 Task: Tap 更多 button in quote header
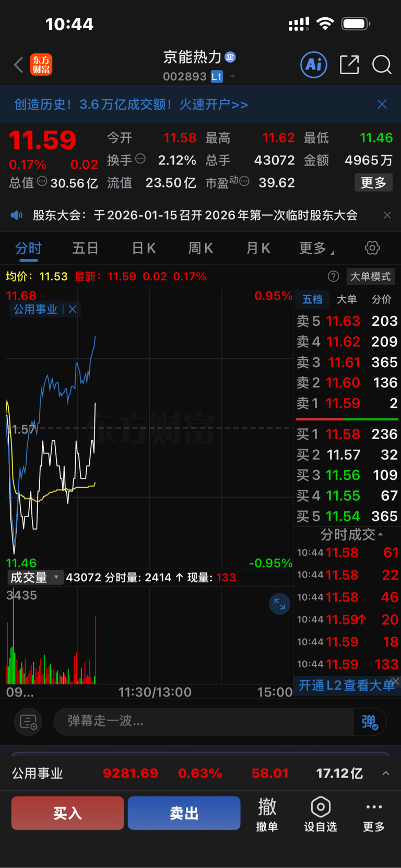coord(373,183)
